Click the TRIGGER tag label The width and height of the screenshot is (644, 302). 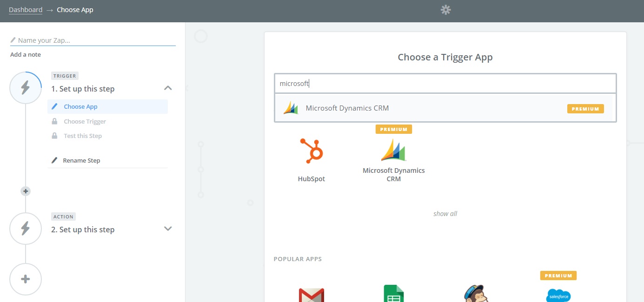coord(65,76)
